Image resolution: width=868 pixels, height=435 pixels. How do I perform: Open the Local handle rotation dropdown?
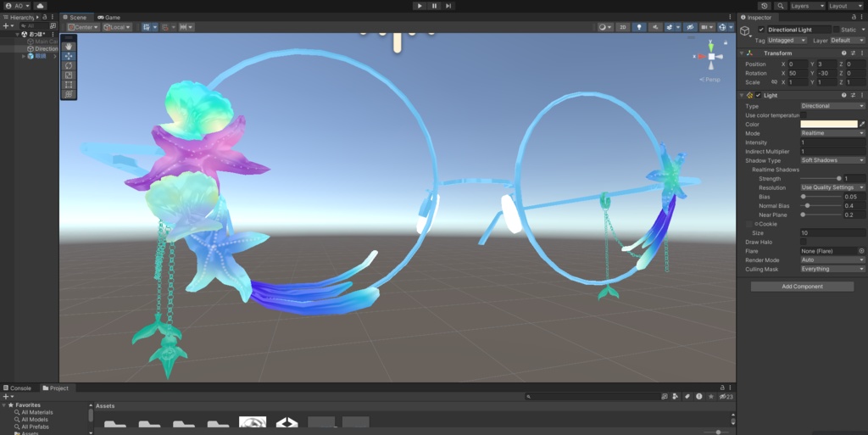117,27
